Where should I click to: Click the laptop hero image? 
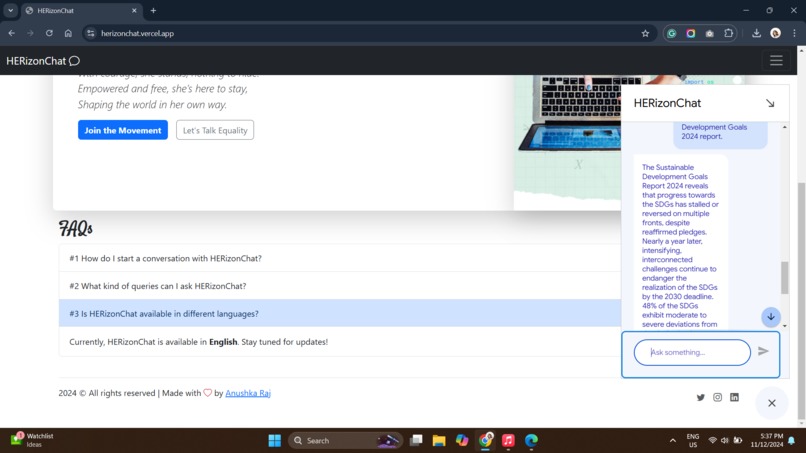pyautogui.click(x=567, y=142)
